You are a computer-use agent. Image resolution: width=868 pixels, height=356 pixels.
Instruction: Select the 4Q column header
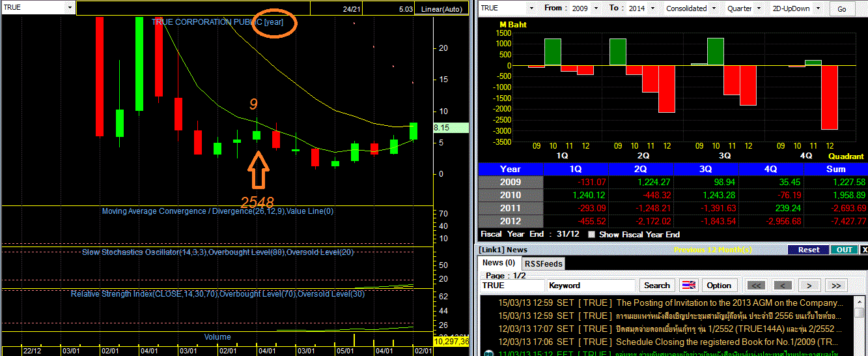(x=771, y=169)
